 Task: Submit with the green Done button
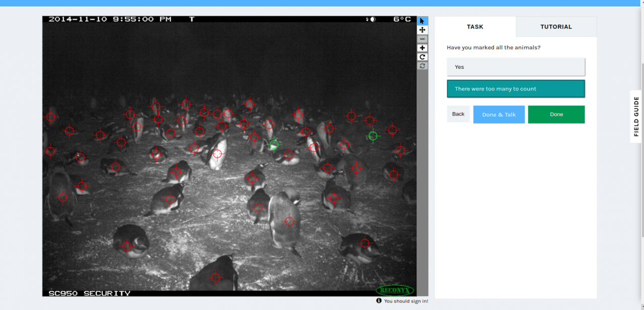[x=556, y=115]
